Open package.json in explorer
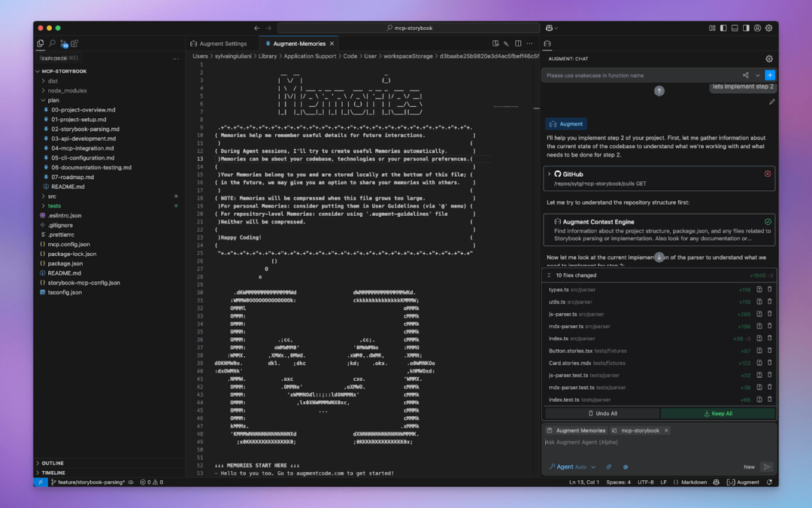The image size is (812, 508). (65, 263)
